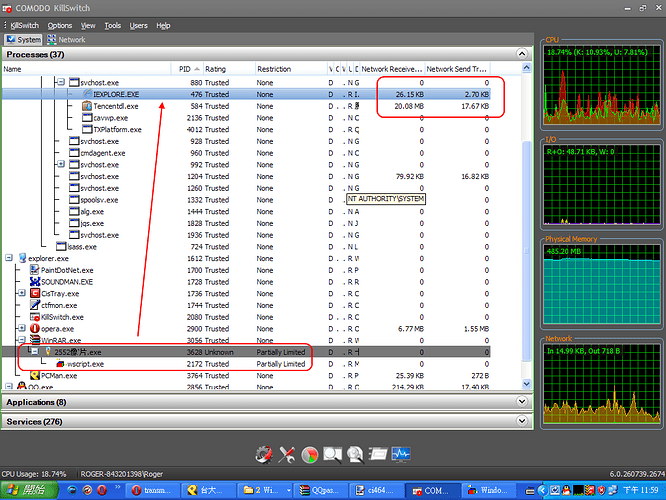Click the red shield icon in system tray

click(601, 490)
